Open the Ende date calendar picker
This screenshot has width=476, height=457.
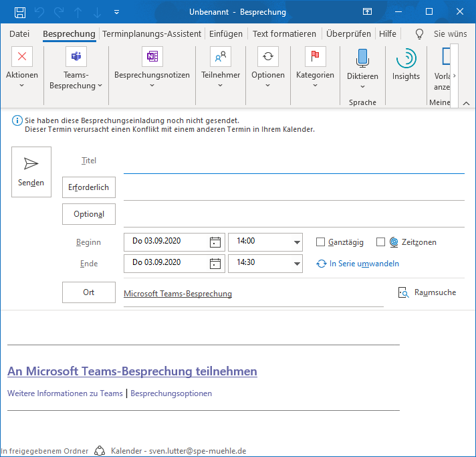point(215,264)
